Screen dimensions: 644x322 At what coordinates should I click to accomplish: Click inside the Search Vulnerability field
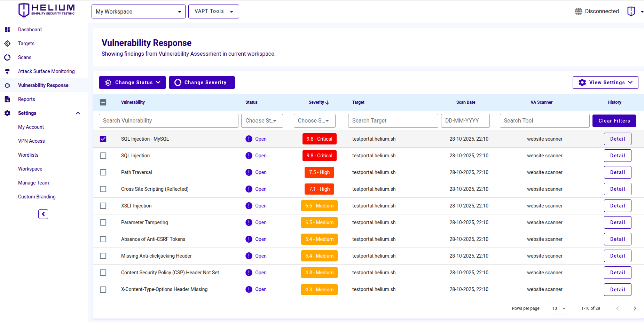coord(168,120)
